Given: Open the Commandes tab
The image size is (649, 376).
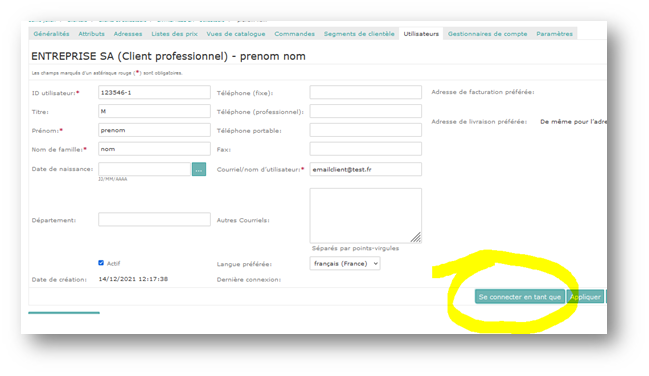Looking at the screenshot, I should (294, 34).
